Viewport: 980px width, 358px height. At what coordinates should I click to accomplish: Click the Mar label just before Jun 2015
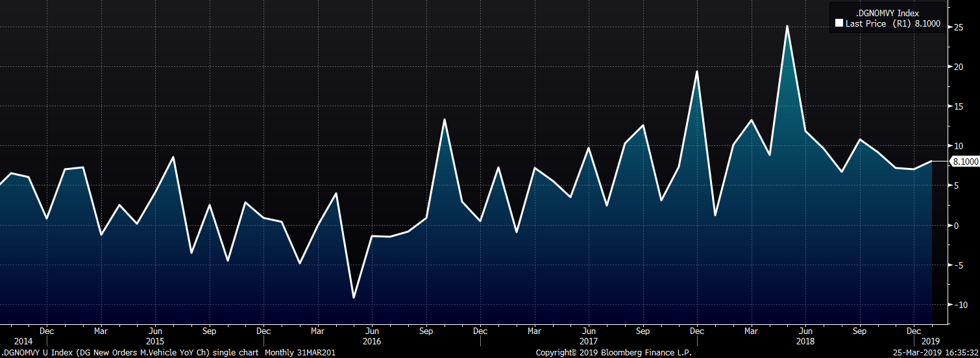pyautogui.click(x=101, y=331)
